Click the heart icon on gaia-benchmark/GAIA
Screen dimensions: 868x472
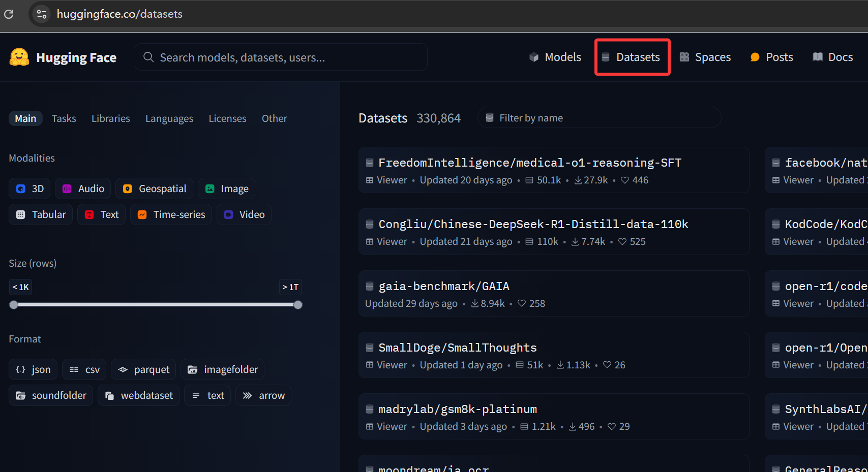point(522,303)
